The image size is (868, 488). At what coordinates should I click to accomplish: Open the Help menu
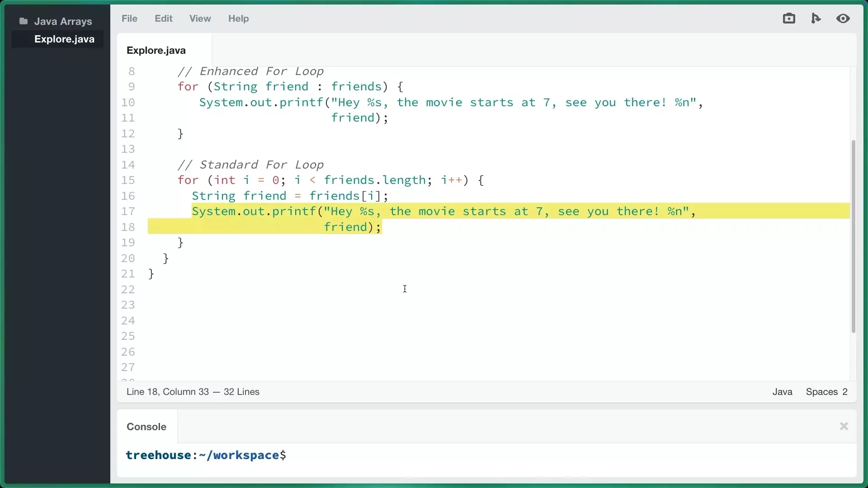(x=239, y=19)
